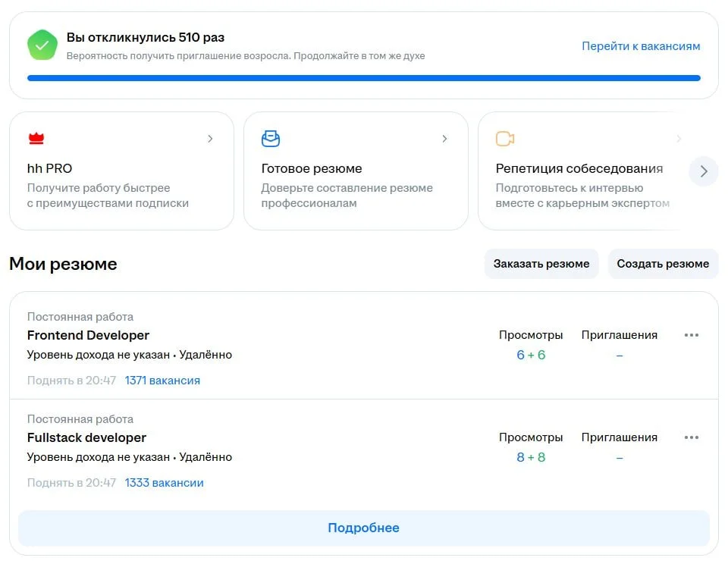
Task: Click invitations dash in Fullstack developer row
Action: click(x=620, y=458)
